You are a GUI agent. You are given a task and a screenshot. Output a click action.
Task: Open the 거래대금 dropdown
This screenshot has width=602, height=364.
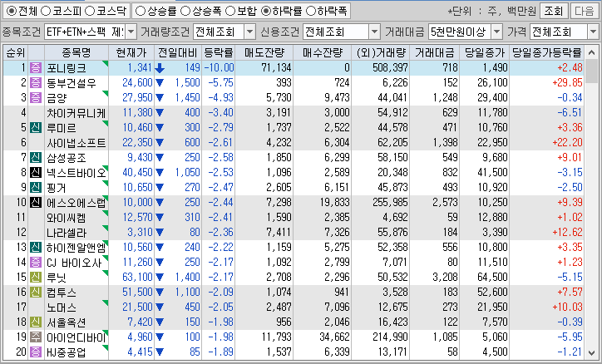coord(496,32)
